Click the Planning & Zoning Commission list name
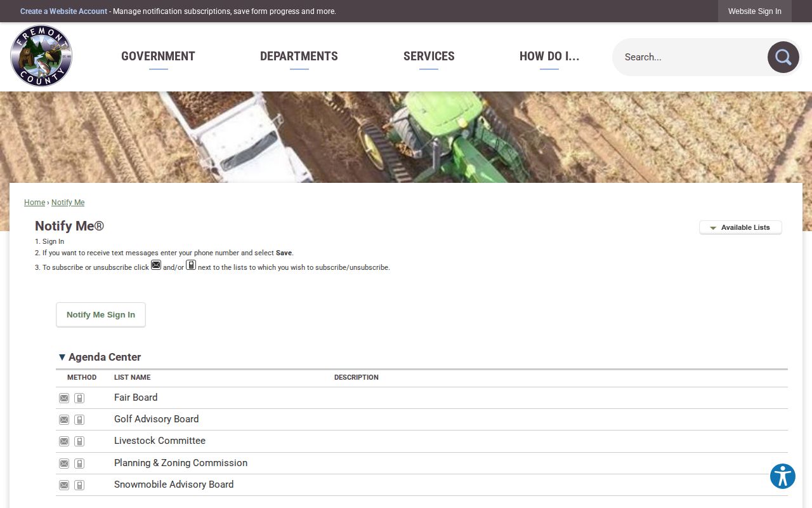The width and height of the screenshot is (812, 508). click(181, 463)
